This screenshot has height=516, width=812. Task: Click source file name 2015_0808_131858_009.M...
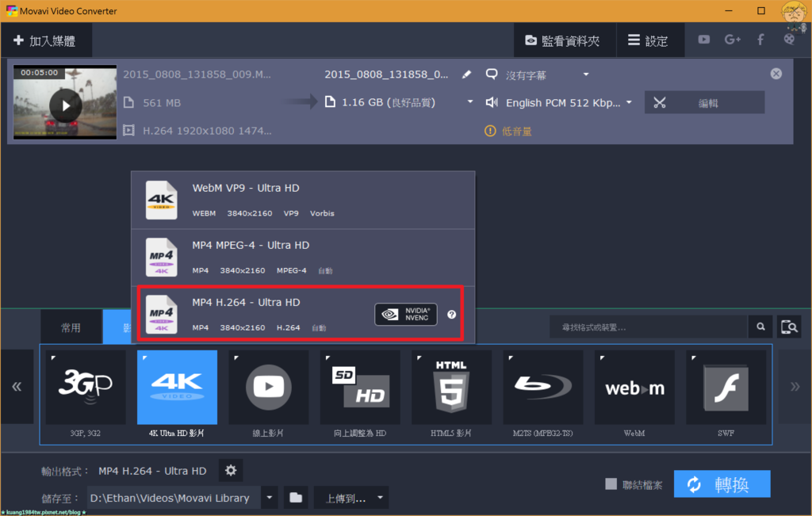point(197,75)
